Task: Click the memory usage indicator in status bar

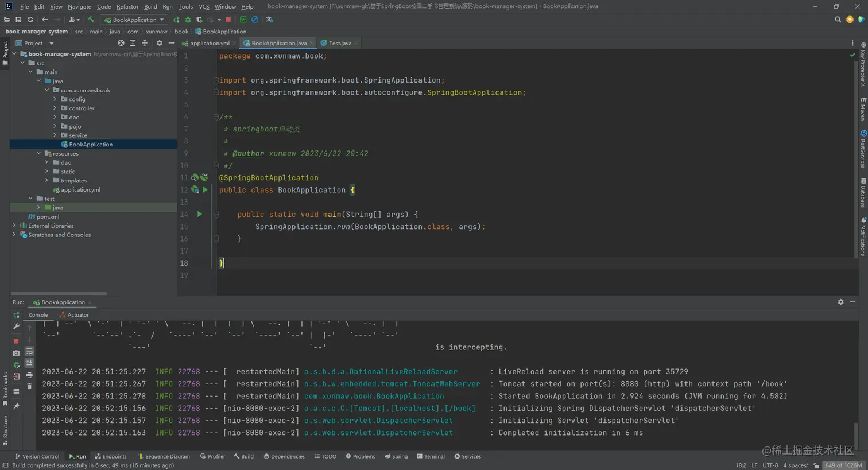Action: point(843,465)
